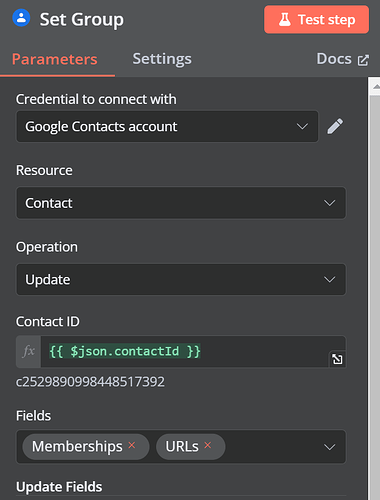
Task: Remove the Memberships field tag
Action: click(x=132, y=445)
